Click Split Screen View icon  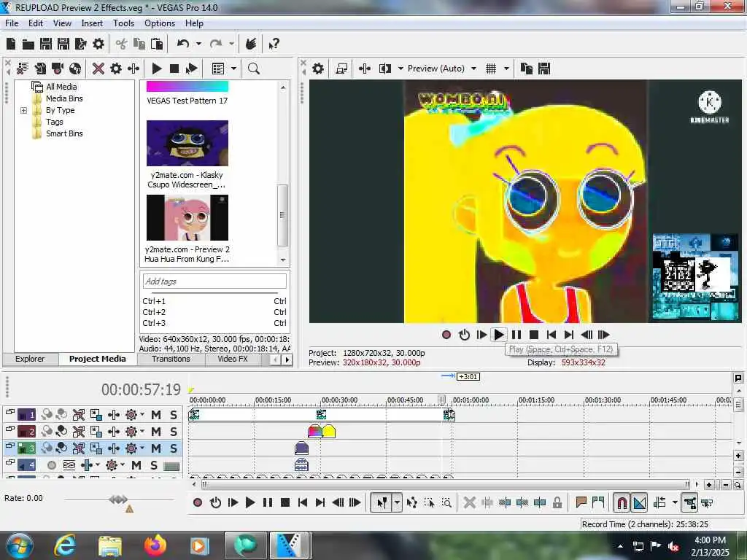[x=385, y=69]
